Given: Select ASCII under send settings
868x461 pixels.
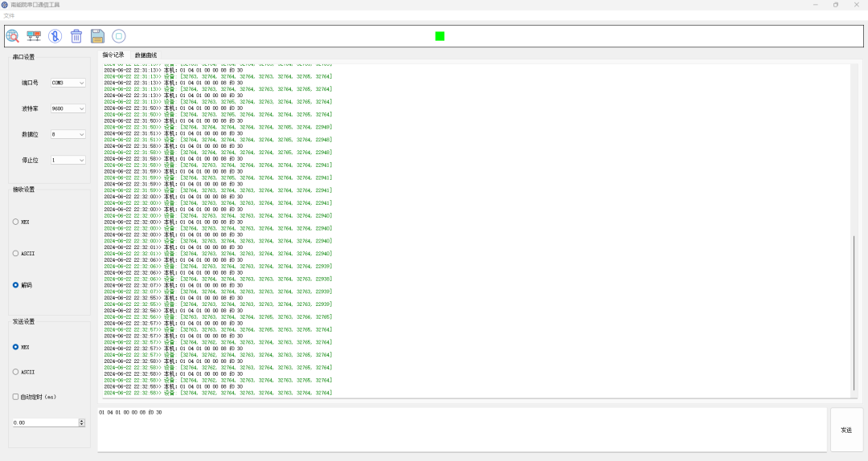Looking at the screenshot, I should click(x=16, y=372).
